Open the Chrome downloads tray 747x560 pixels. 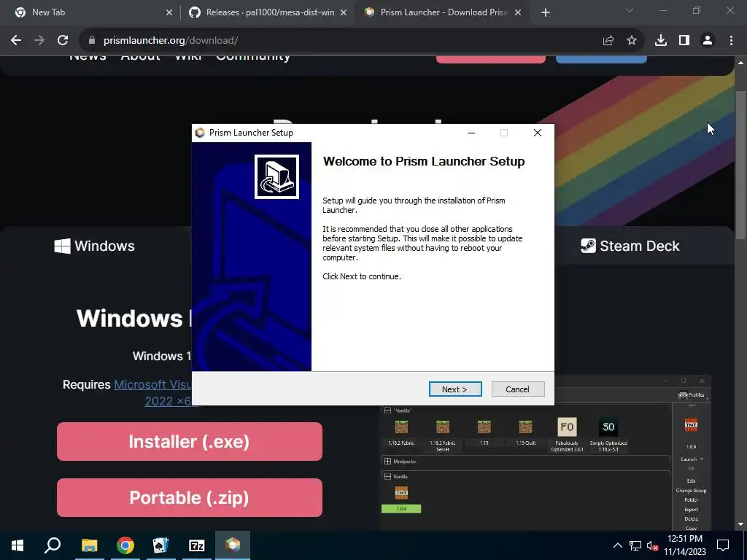[661, 41]
